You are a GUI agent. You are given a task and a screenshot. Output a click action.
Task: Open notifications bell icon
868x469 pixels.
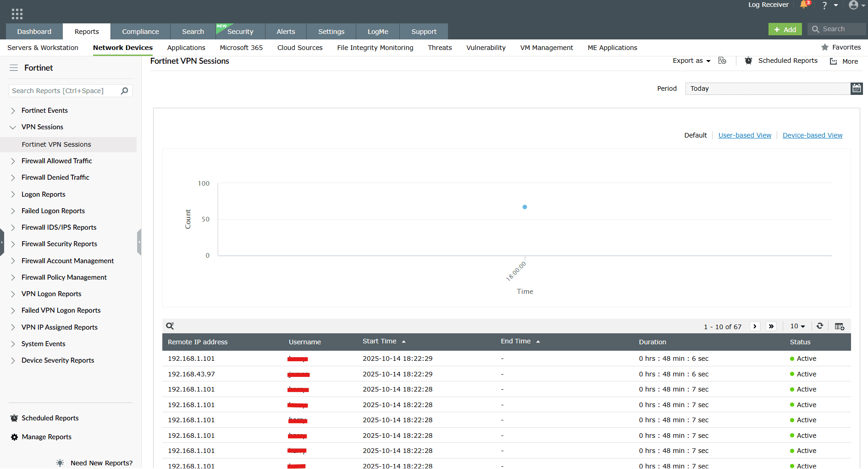point(804,5)
